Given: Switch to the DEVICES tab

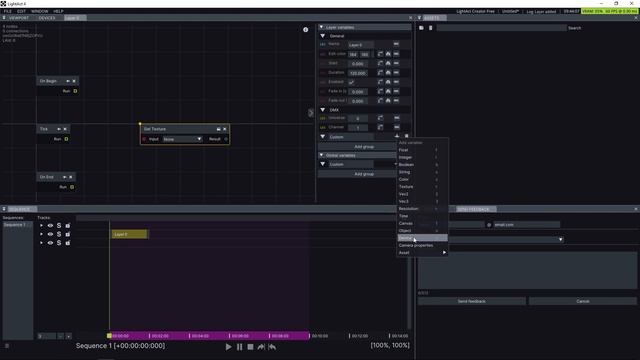Looking at the screenshot, I should (47, 18).
